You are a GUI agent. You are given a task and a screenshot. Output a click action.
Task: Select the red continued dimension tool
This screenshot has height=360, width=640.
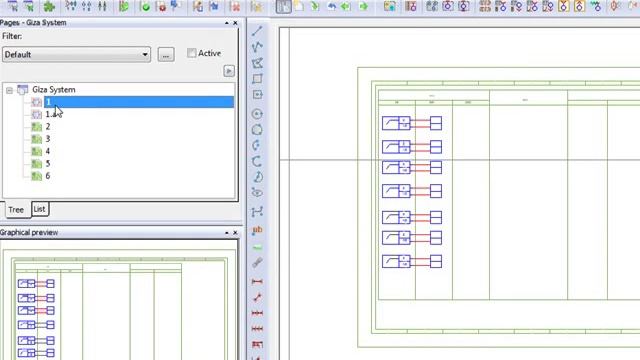click(257, 313)
